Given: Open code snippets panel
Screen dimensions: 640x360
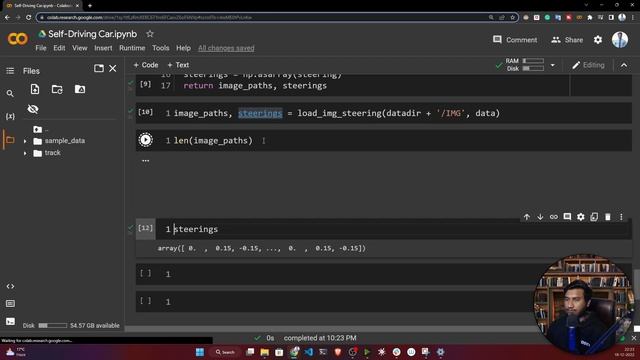Looking at the screenshot, I should pyautogui.click(x=10, y=287).
